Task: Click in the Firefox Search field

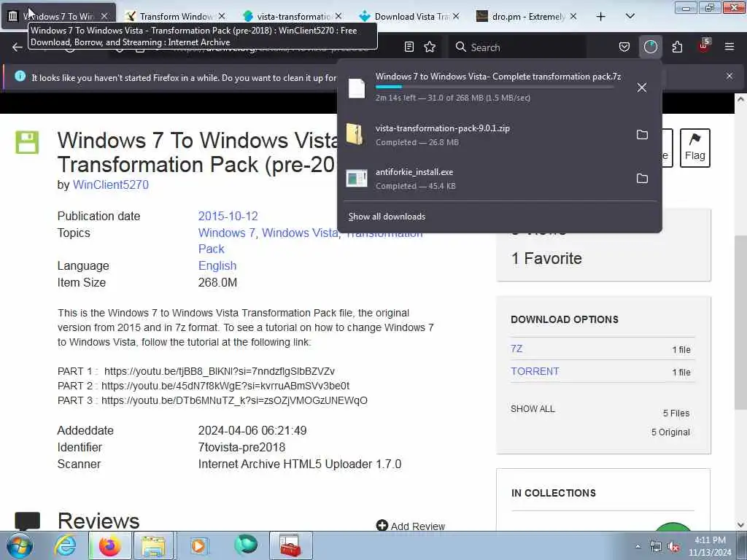Action: tap(517, 47)
